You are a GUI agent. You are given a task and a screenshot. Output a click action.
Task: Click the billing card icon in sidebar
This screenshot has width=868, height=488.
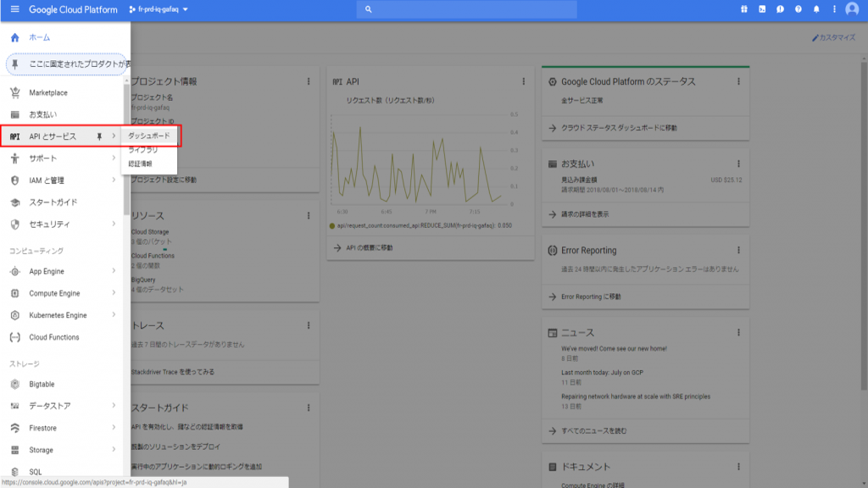coord(15,114)
